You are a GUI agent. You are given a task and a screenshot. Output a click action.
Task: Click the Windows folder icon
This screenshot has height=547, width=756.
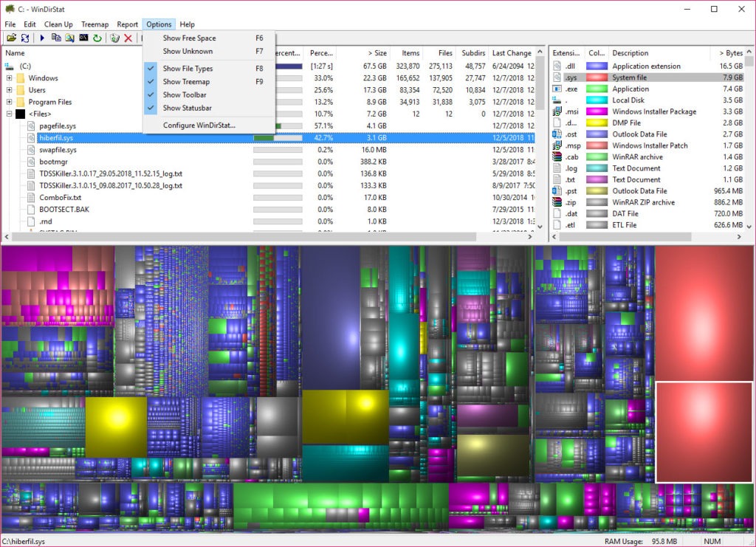tap(20, 78)
